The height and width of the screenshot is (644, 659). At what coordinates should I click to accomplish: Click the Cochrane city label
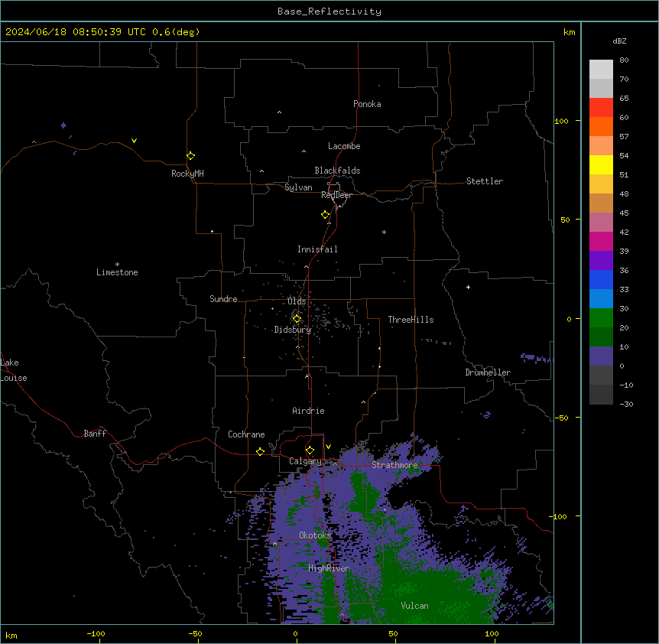point(246,434)
